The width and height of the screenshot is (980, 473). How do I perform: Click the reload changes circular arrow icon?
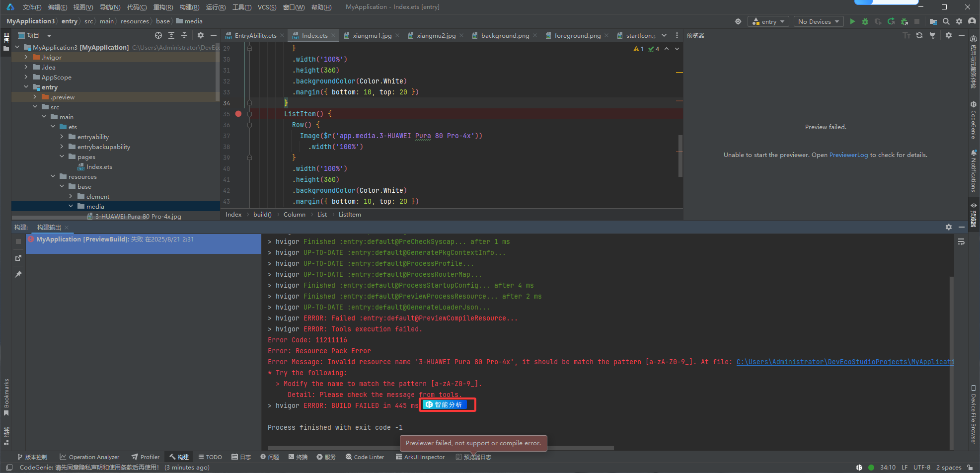click(x=891, y=21)
